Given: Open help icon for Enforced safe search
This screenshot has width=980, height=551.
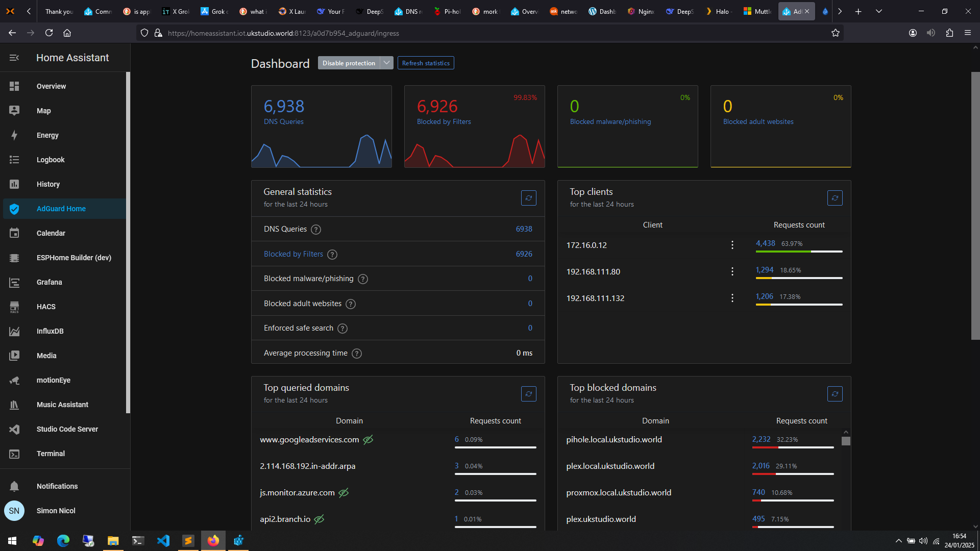Looking at the screenshot, I should point(342,329).
